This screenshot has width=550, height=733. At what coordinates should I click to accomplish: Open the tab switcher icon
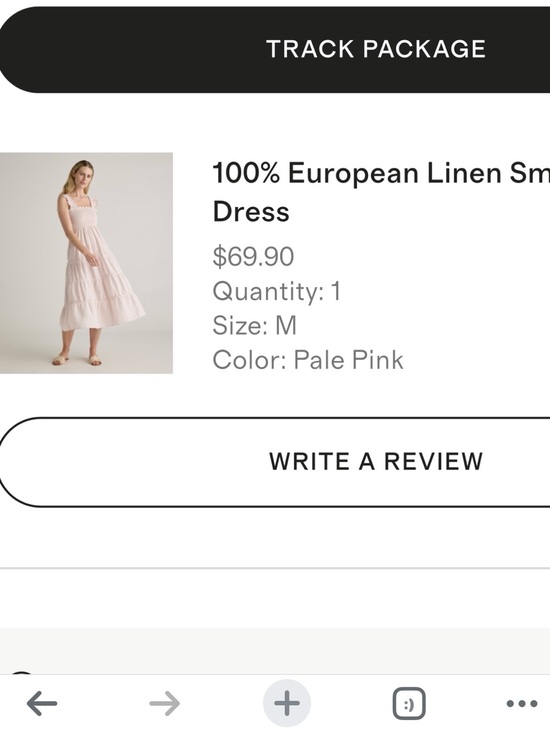pos(409,703)
